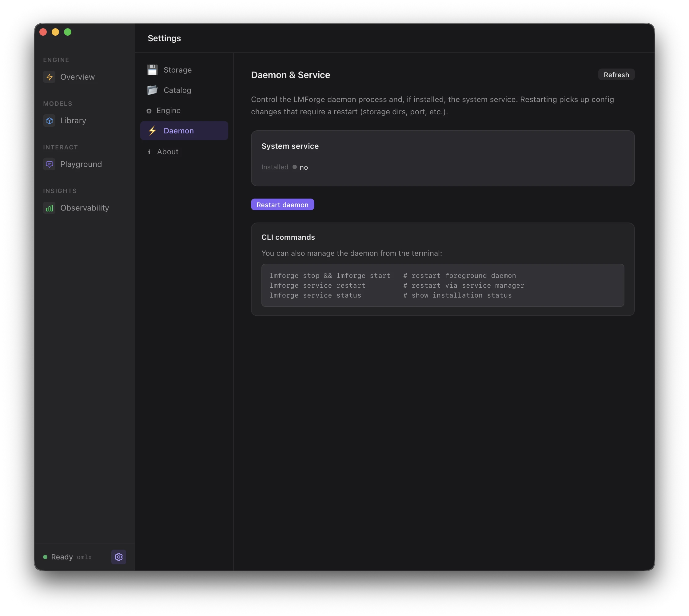Open the Playground section

coord(85,164)
